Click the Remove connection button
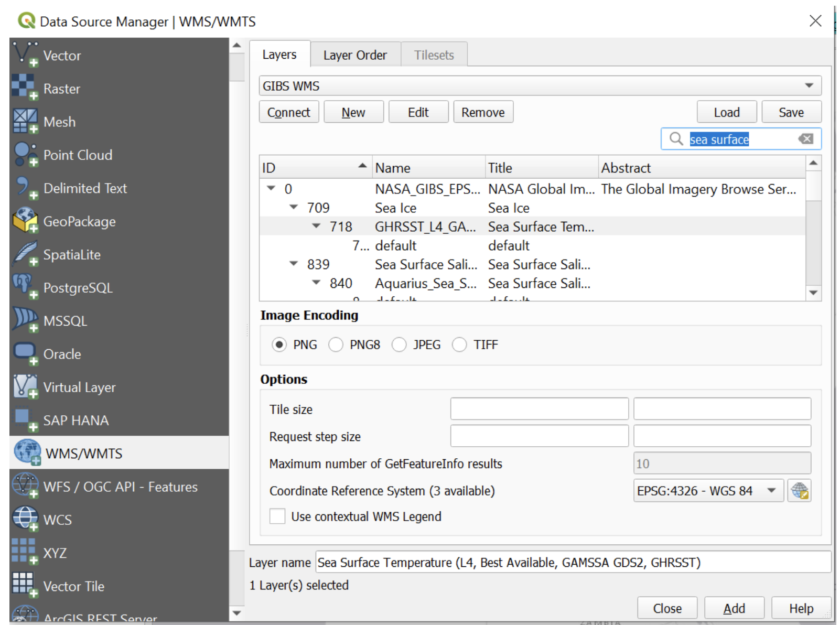Viewport: 840px width, 625px height. pyautogui.click(x=483, y=112)
